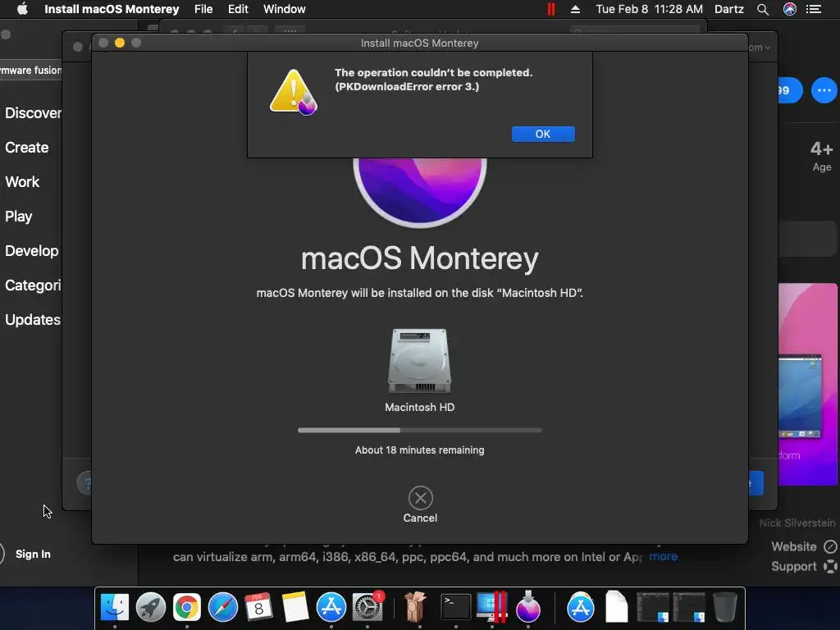Open System Preferences from the Dock
This screenshot has height=630, width=840.
click(367, 607)
